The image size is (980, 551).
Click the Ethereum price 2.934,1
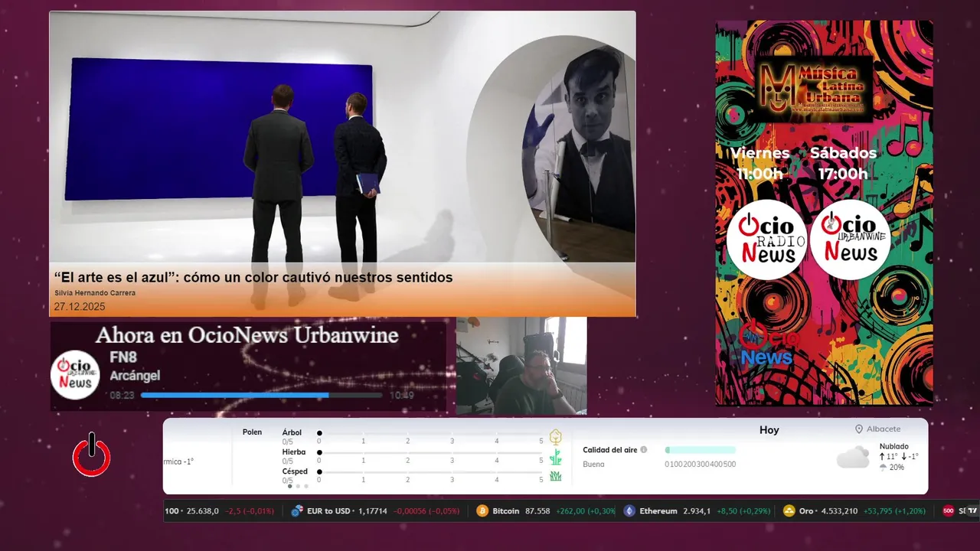pyautogui.click(x=697, y=511)
